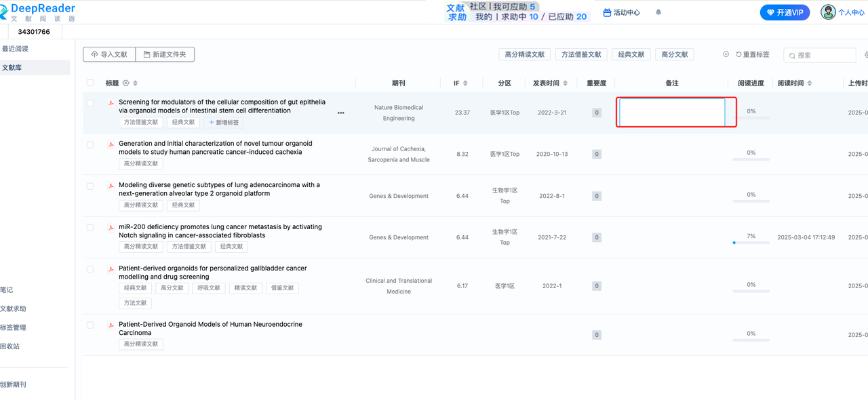Expand the tag filter dropdown circle arrow
The width and height of the screenshot is (868, 400).
[x=726, y=55]
